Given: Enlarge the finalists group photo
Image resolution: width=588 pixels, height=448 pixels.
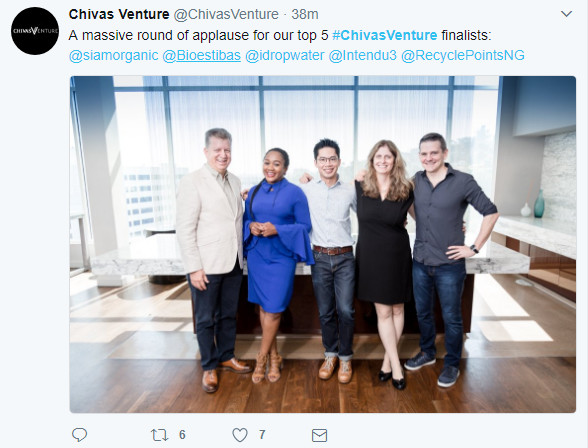Looking at the screenshot, I should point(322,244).
